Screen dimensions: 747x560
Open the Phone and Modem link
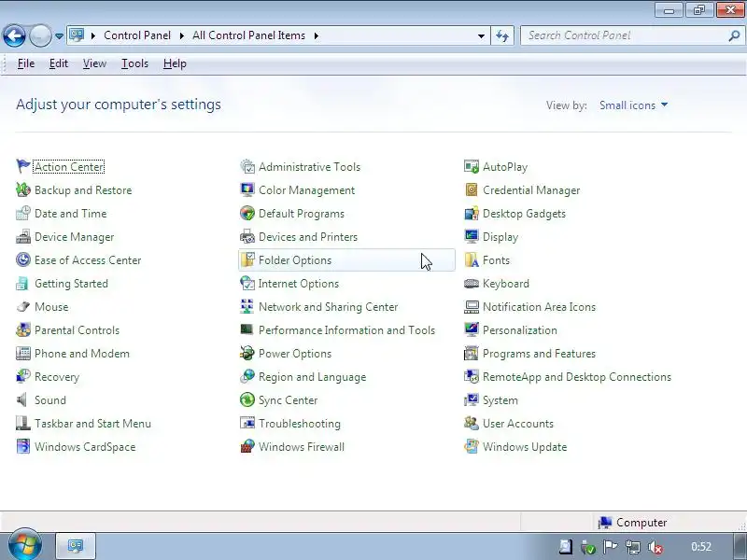coord(82,354)
